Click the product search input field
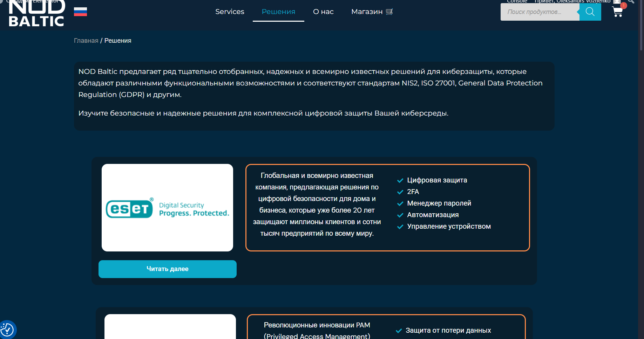The image size is (644, 339). pos(540,12)
